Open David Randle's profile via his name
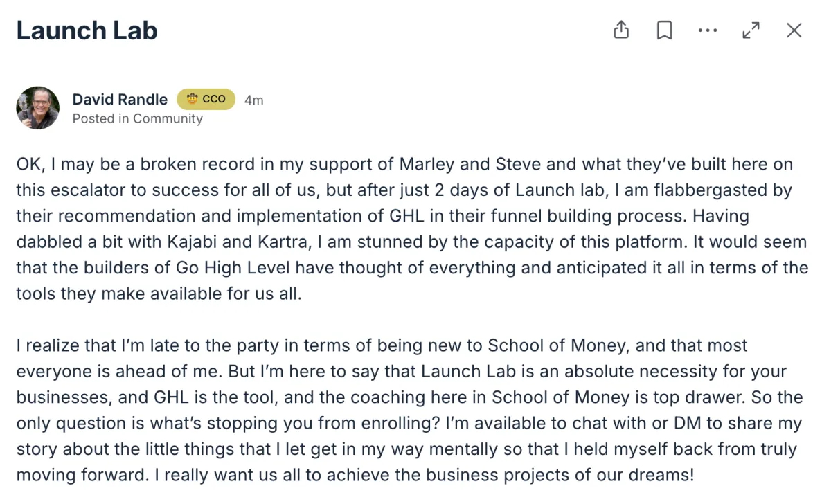This screenshot has height=504, width=831. [120, 99]
